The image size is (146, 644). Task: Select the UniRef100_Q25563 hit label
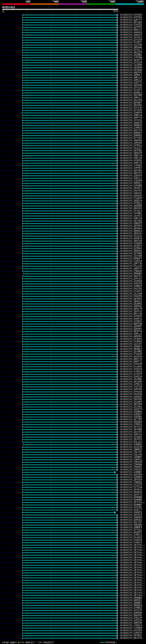[x=131, y=249]
